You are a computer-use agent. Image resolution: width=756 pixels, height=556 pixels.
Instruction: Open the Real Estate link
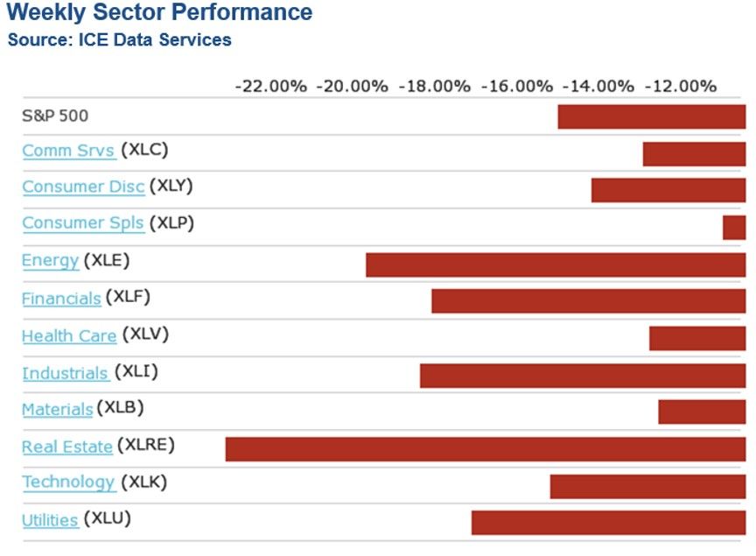[x=67, y=447]
